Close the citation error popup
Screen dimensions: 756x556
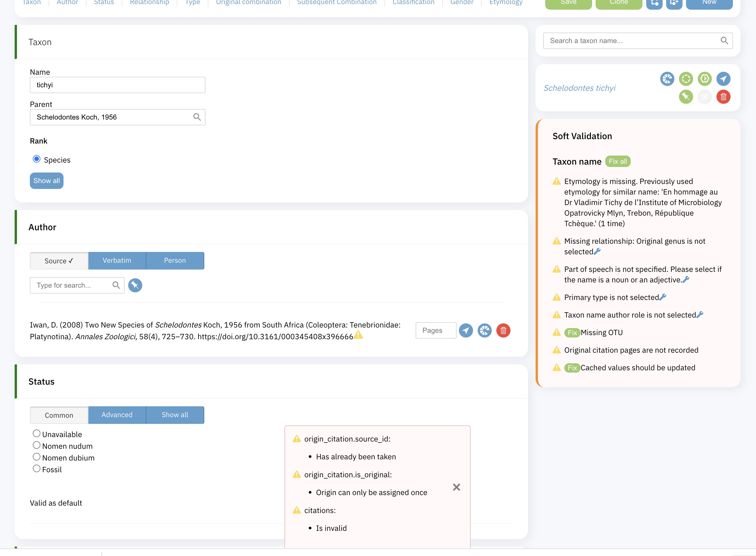(x=456, y=487)
